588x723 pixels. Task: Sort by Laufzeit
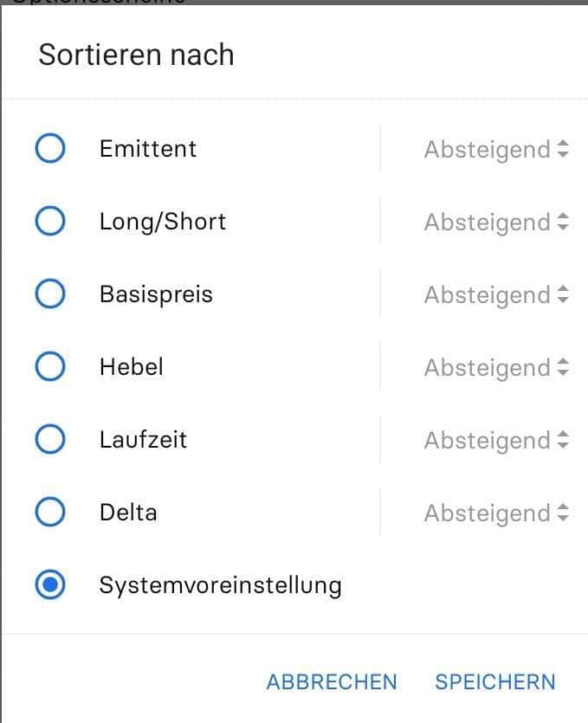click(x=50, y=440)
